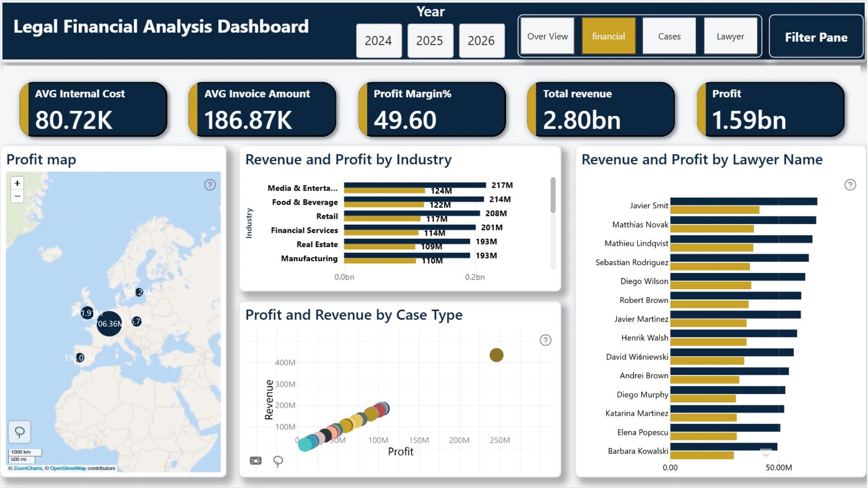Select Mathieu Lindqvist lawyer name
Image resolution: width=868 pixels, height=488 pixels.
pos(636,244)
